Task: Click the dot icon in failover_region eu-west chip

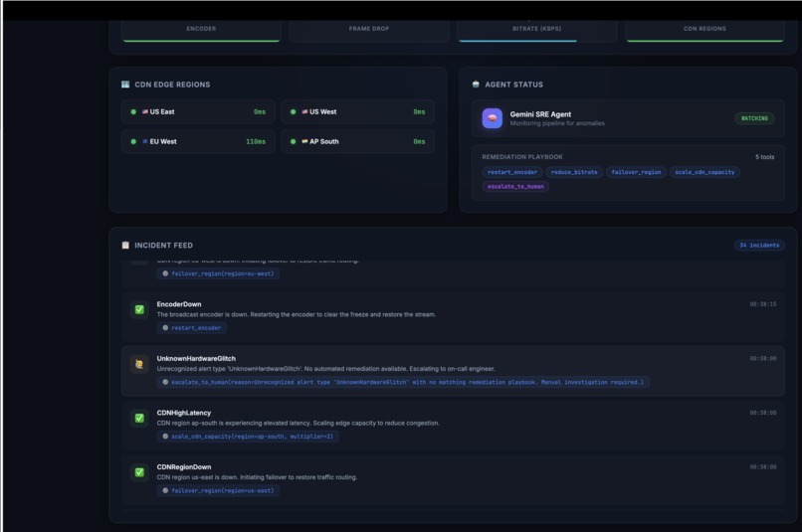Action: [165, 273]
